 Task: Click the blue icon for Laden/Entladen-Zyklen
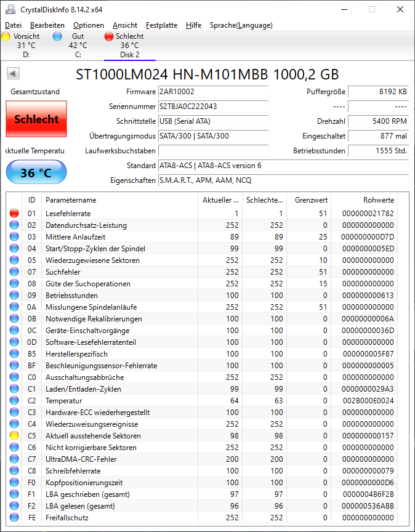(x=14, y=389)
